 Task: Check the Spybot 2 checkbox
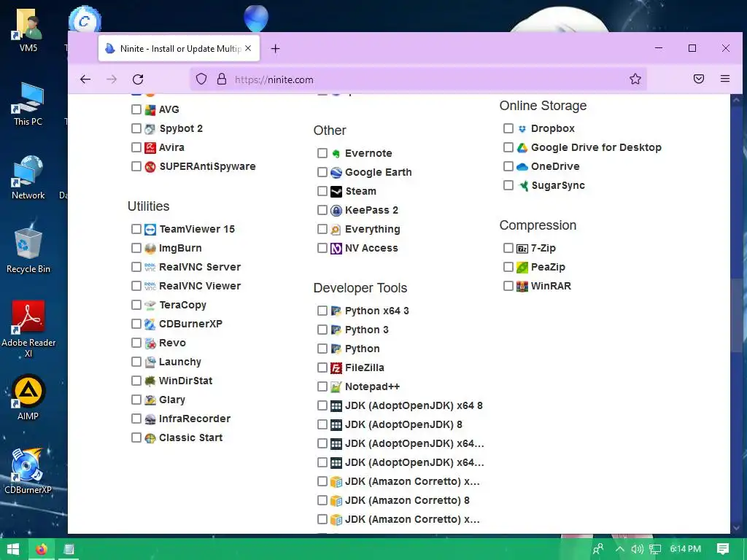(x=136, y=128)
